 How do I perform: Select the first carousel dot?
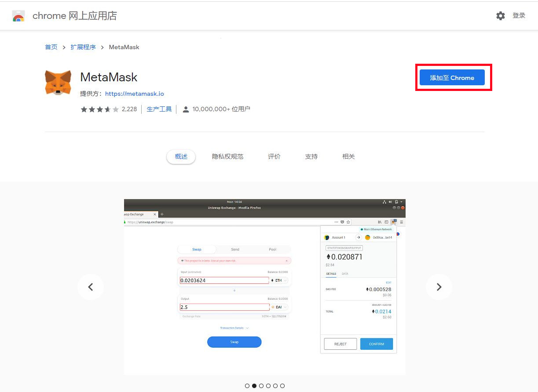[x=247, y=386]
